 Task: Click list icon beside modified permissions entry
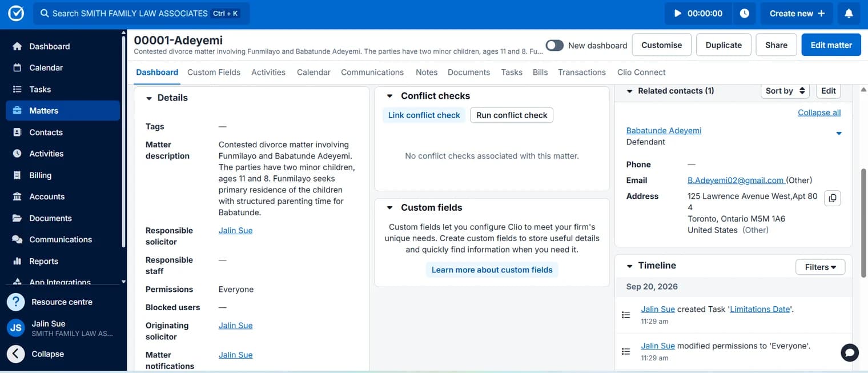[x=626, y=351]
